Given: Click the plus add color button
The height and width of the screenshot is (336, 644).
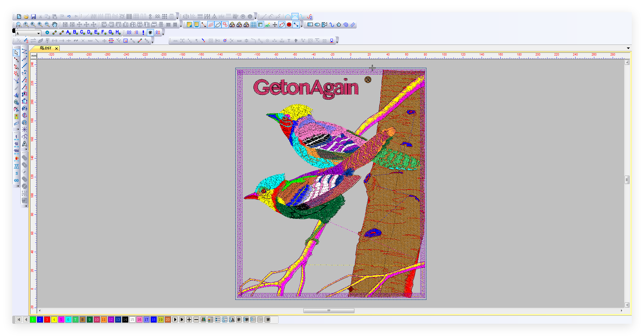Looking at the screenshot, I should [x=189, y=320].
